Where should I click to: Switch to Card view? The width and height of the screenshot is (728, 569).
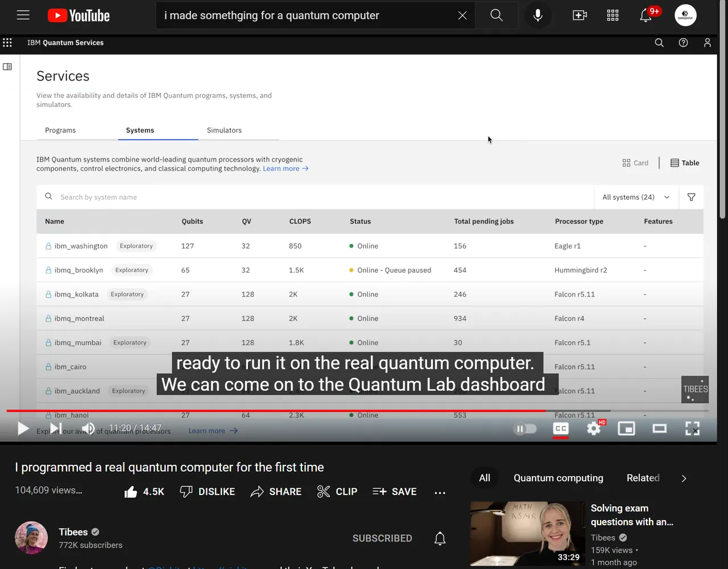[635, 163]
